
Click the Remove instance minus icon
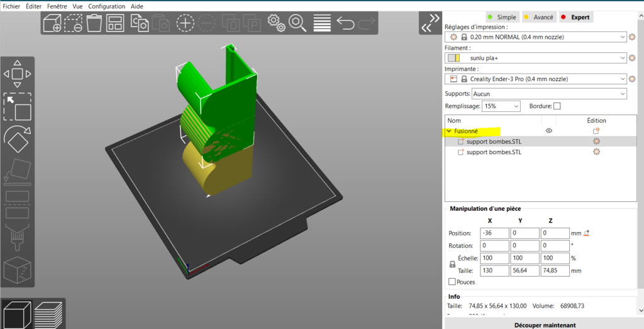[x=206, y=23]
